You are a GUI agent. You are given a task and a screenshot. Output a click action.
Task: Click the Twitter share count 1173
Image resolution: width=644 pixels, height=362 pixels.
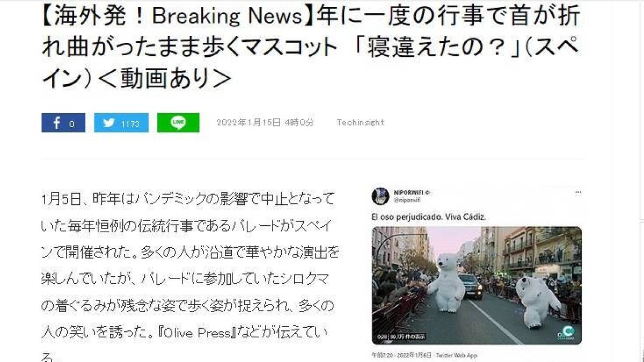(130, 124)
